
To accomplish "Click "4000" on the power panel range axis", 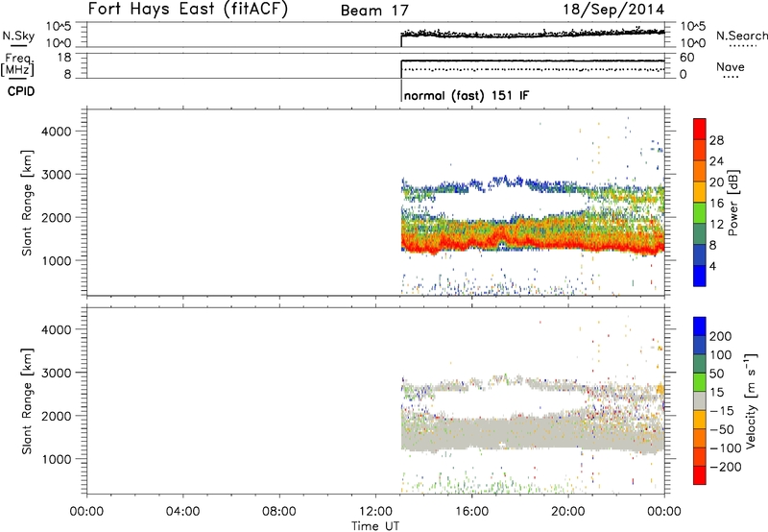I will (57, 132).
